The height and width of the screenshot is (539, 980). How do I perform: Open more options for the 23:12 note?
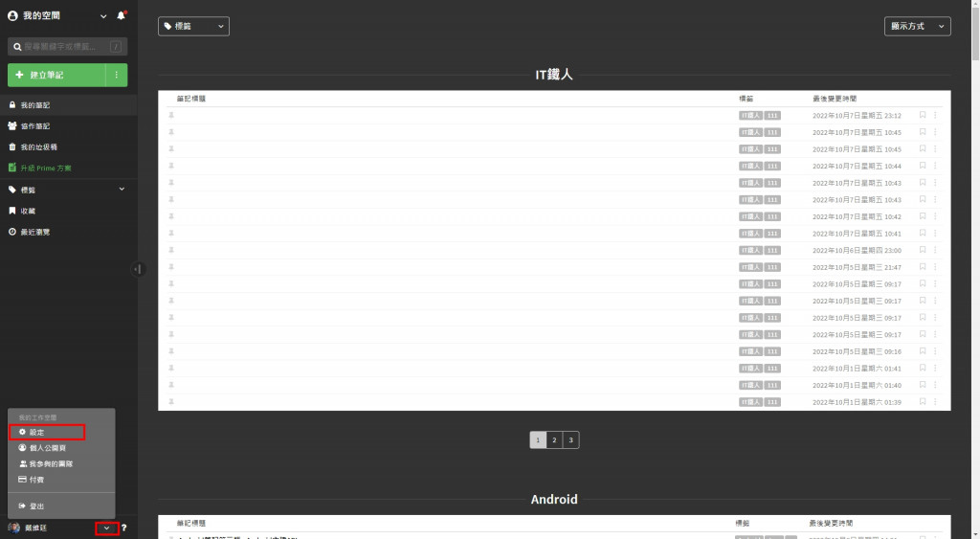[x=935, y=115]
